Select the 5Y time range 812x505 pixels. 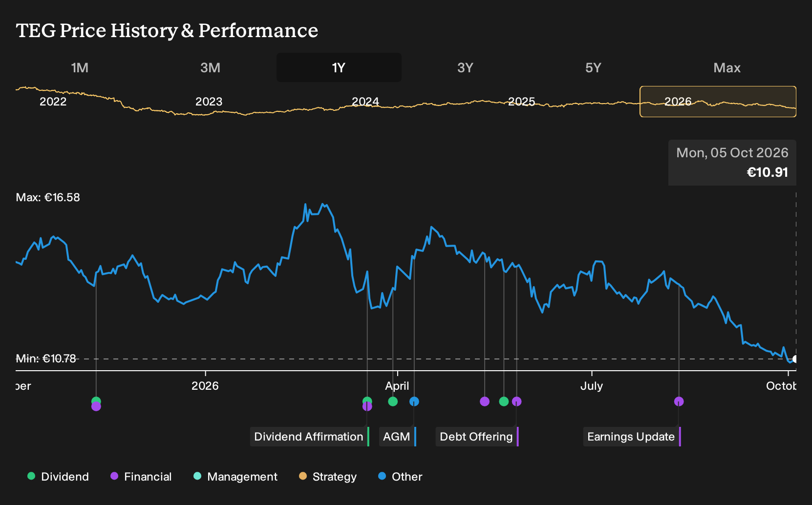[x=593, y=67]
